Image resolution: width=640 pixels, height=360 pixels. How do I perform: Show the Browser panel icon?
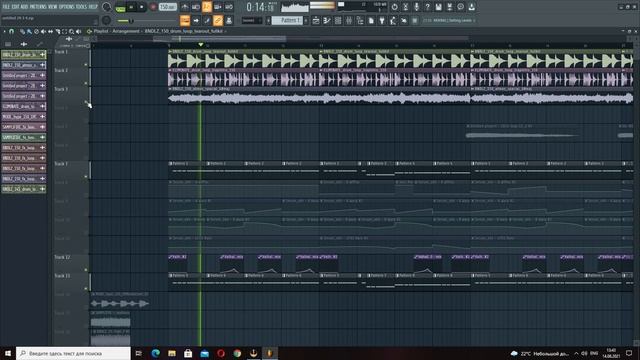click(360, 20)
